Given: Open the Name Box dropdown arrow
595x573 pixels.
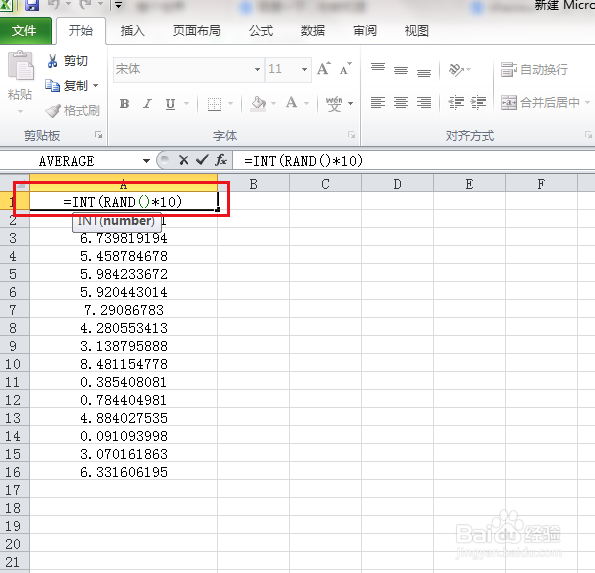Looking at the screenshot, I should [x=146, y=161].
